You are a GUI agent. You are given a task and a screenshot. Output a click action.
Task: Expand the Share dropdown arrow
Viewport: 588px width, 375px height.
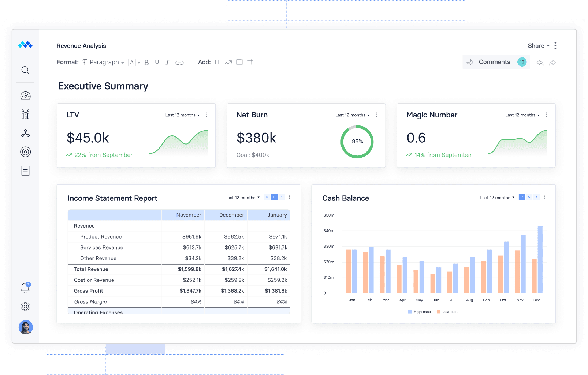[x=548, y=46]
